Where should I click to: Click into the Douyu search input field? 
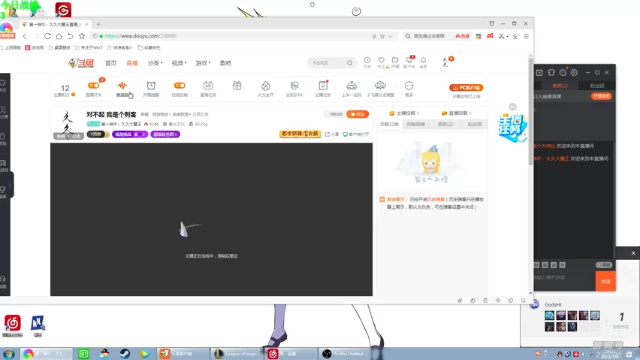(327, 63)
